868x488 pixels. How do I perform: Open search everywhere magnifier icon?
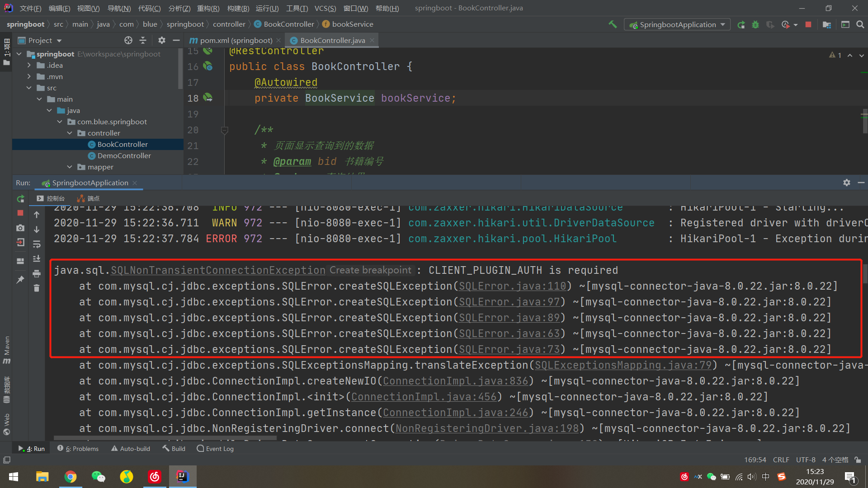(860, 24)
